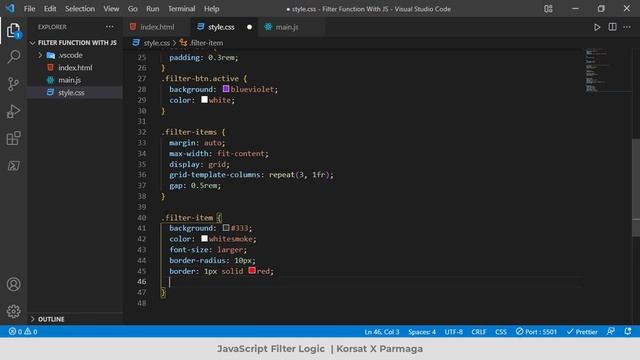640x360 pixels.
Task: Click the VS Code logo icon
Action: point(10,8)
